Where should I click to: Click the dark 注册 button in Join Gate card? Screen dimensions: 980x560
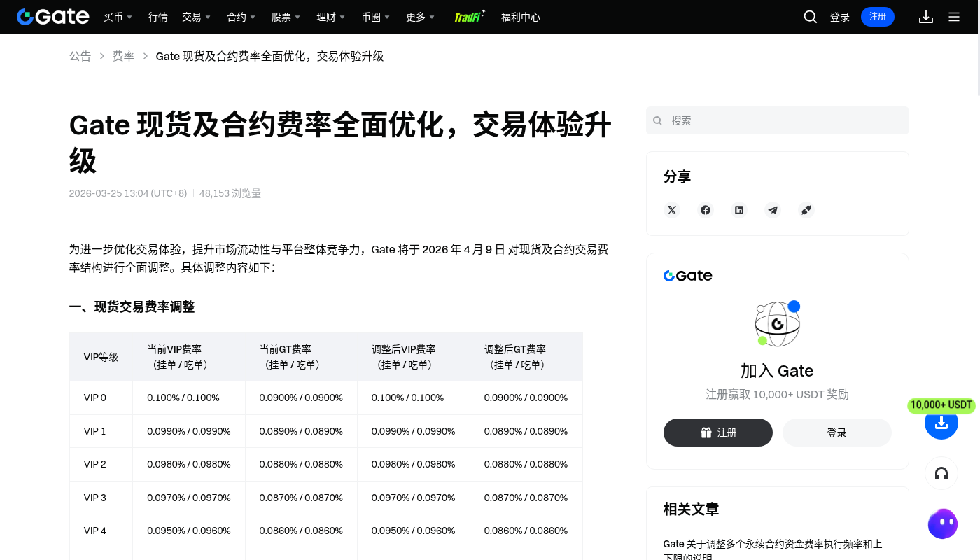(x=718, y=433)
